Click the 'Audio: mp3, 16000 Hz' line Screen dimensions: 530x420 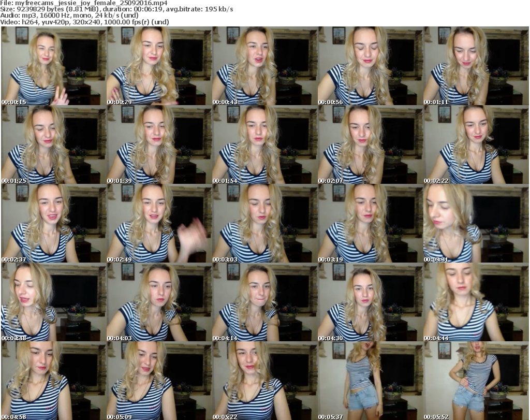[x=69, y=16]
